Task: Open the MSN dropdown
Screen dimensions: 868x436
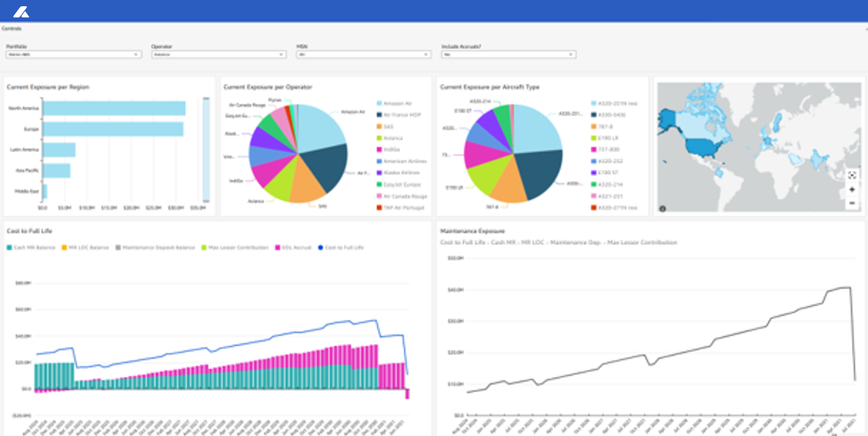Action: [364, 54]
